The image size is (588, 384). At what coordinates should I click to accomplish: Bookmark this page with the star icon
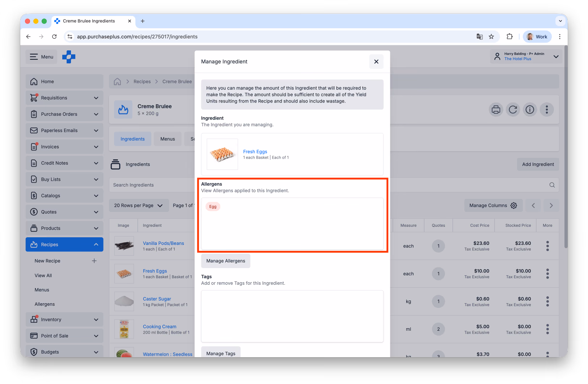tap(491, 37)
